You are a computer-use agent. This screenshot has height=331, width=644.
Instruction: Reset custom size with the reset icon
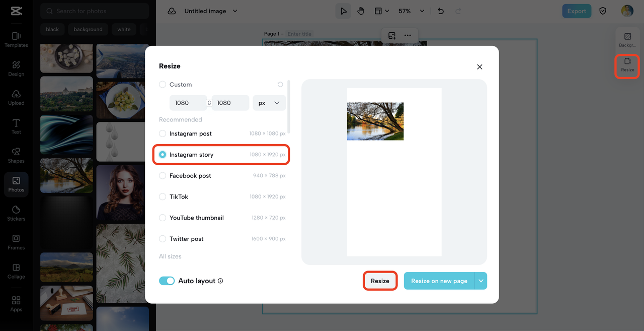[280, 85]
